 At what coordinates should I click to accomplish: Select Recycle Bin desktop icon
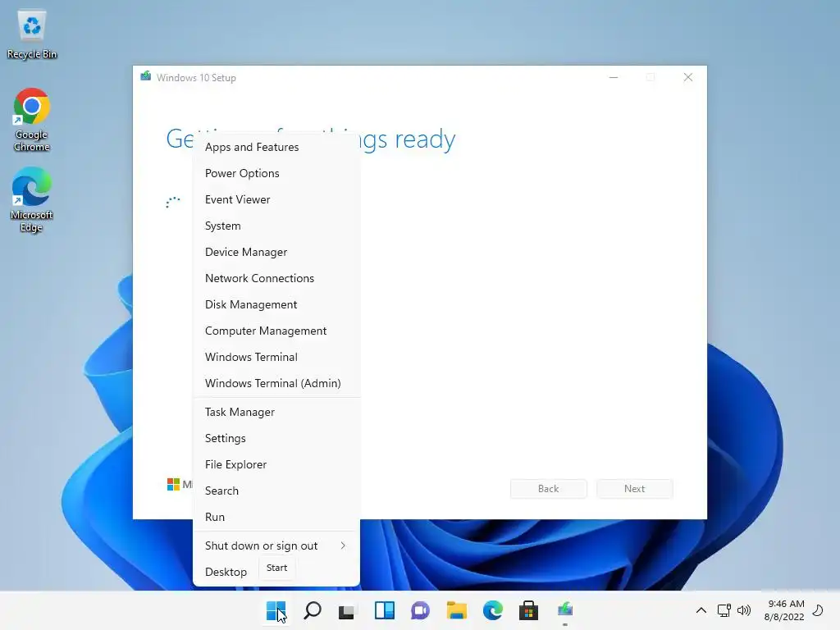point(32,34)
